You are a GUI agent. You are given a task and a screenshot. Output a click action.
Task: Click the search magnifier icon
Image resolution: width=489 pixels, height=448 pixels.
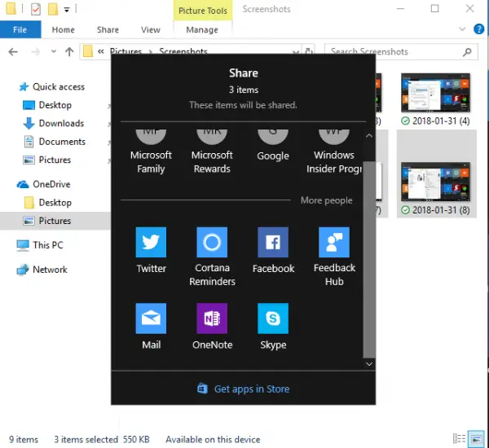[x=467, y=52]
